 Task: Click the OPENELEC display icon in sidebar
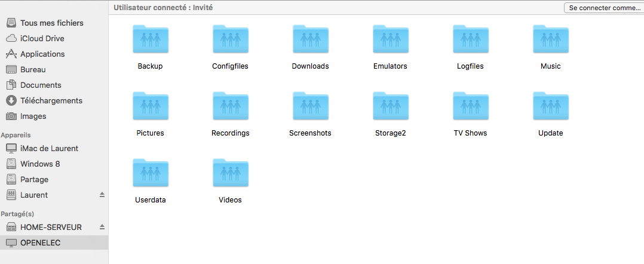coord(11,242)
